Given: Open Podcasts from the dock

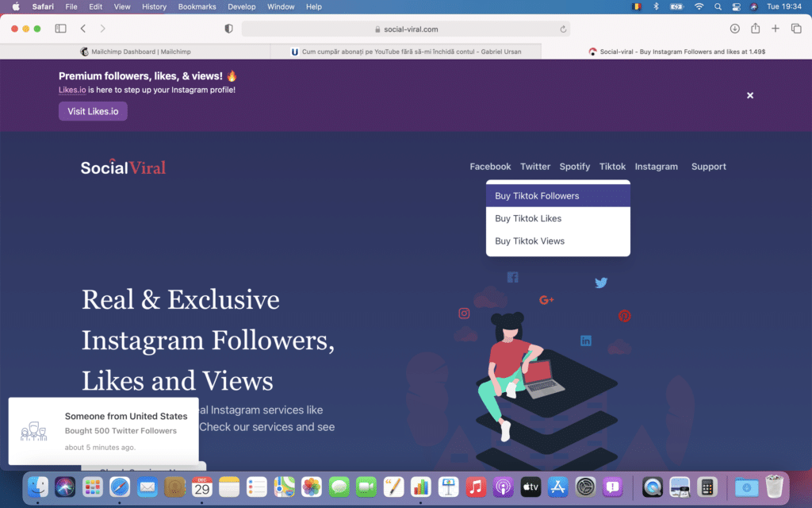Looking at the screenshot, I should pos(503,487).
